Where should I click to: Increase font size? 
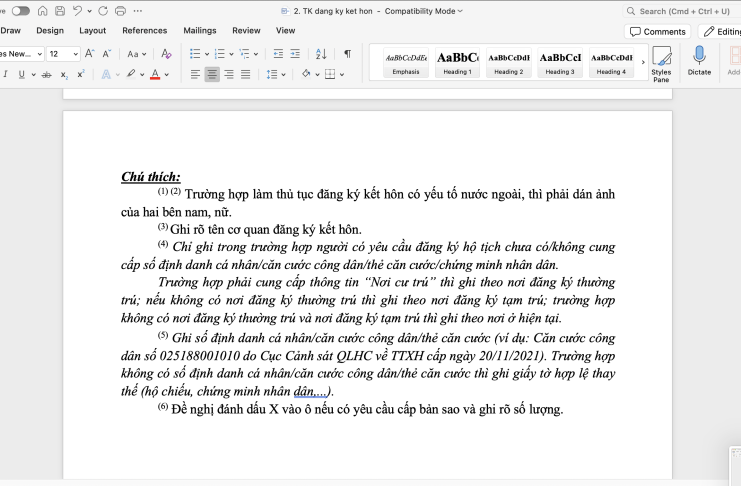[x=89, y=54]
